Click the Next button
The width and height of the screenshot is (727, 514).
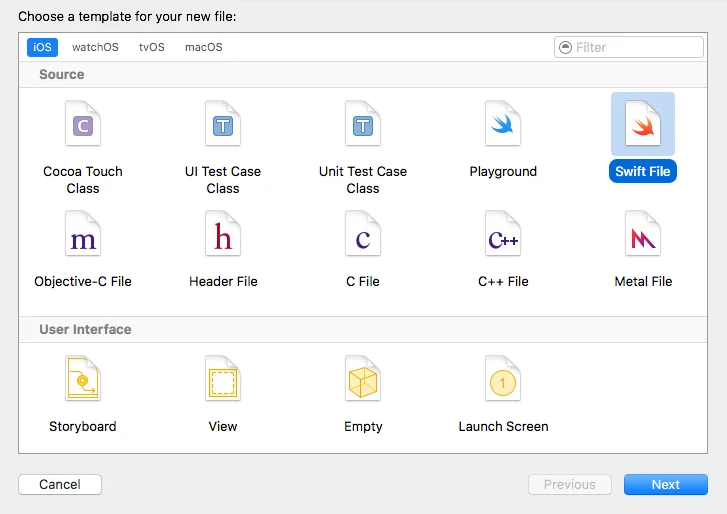(666, 484)
